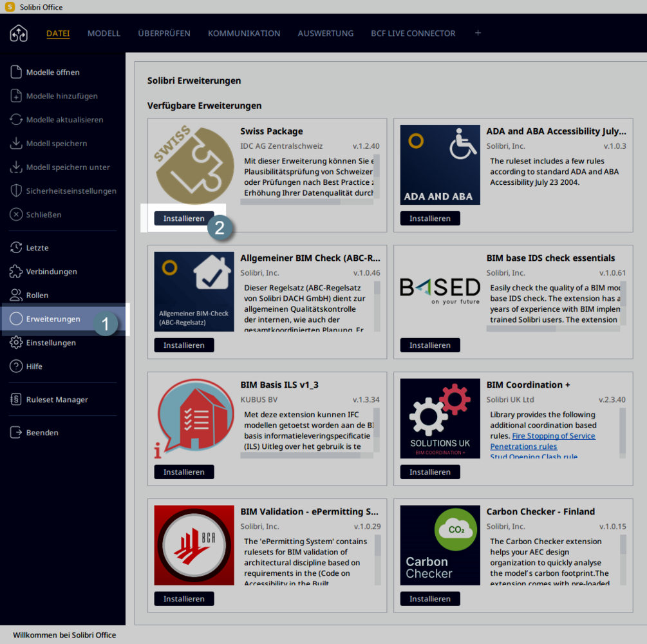The width and height of the screenshot is (647, 644).
Task: Open Fire Stopping of Service link
Action: 554,435
